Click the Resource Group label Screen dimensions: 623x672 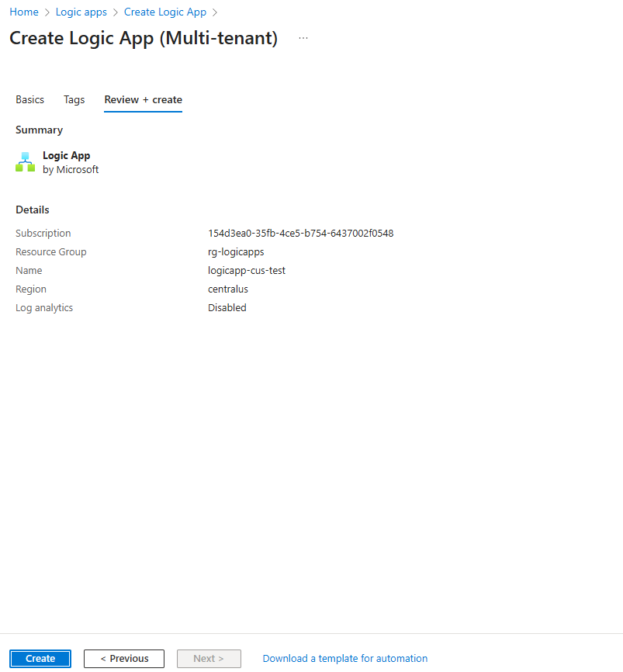(50, 252)
